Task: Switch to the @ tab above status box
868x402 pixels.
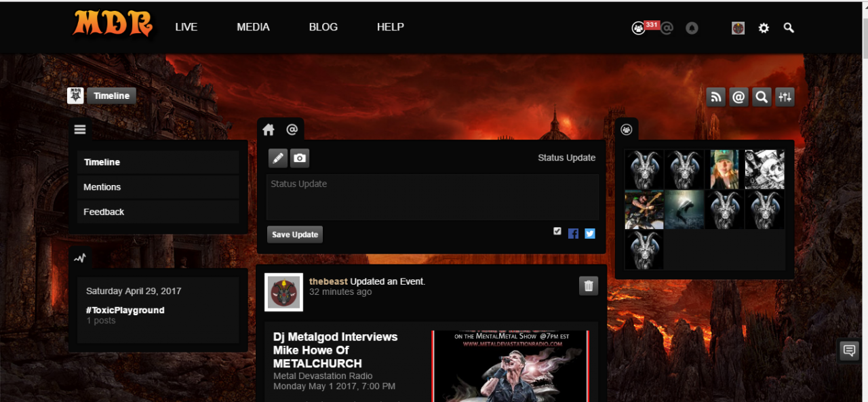Action: pyautogui.click(x=292, y=129)
